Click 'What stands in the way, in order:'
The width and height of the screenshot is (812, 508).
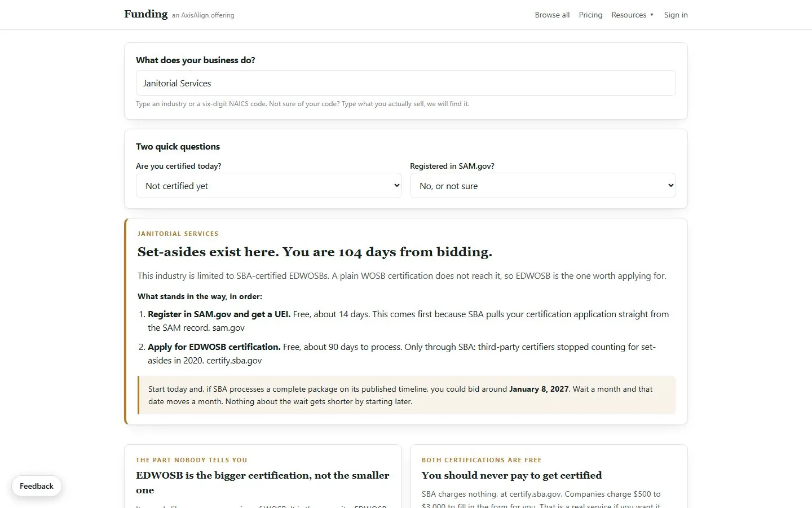[x=200, y=296]
